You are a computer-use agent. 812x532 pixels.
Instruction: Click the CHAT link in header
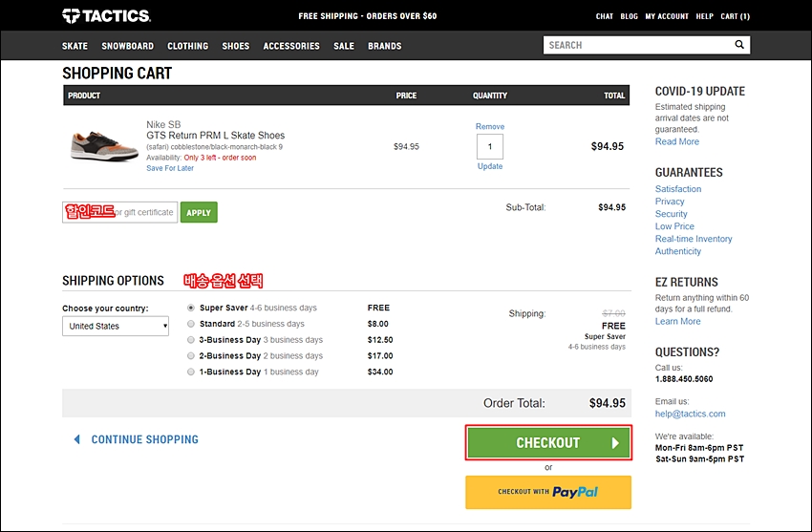(605, 16)
